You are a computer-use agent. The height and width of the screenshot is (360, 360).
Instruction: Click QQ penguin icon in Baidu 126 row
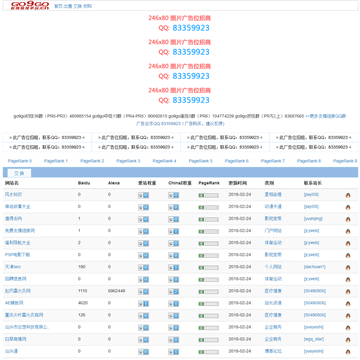coord(348,316)
